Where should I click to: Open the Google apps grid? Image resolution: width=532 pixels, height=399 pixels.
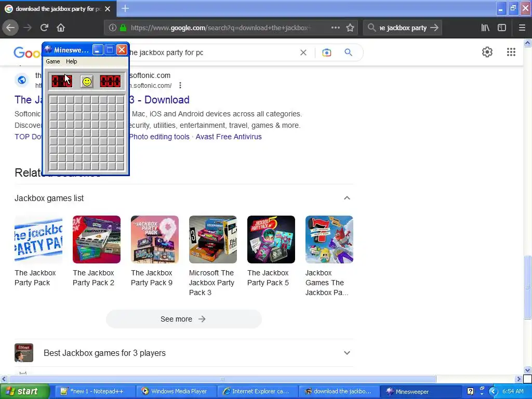511,52
